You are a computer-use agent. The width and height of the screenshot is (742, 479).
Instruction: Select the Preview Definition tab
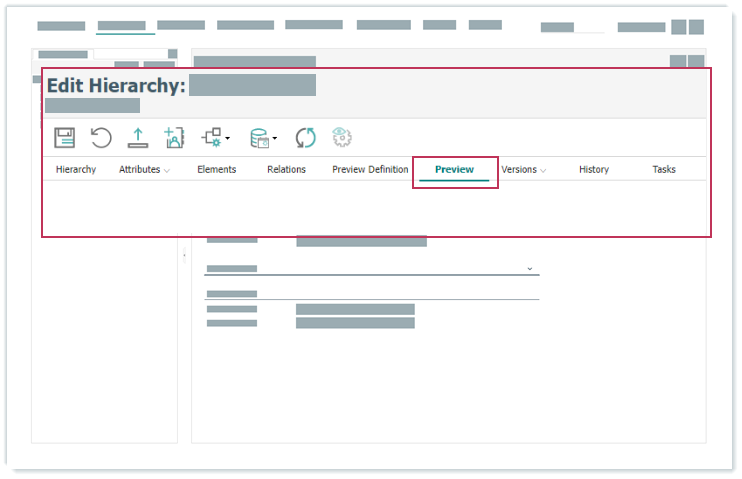click(370, 170)
